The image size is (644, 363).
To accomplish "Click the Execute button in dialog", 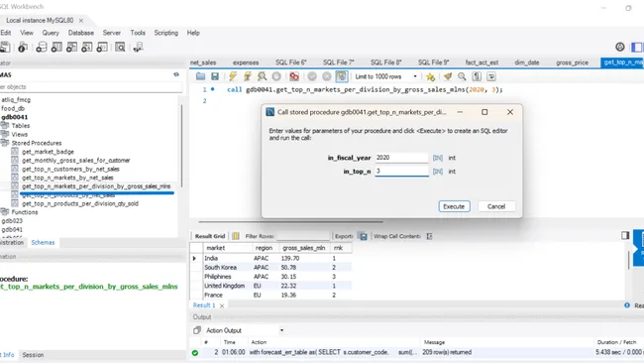I will coord(454,206).
